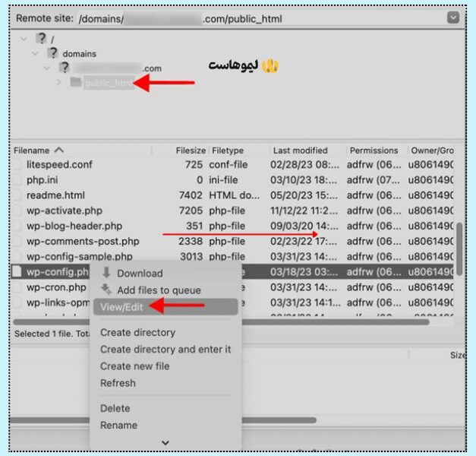
Task: Select wp-activate.php file row
Action: (x=232, y=211)
